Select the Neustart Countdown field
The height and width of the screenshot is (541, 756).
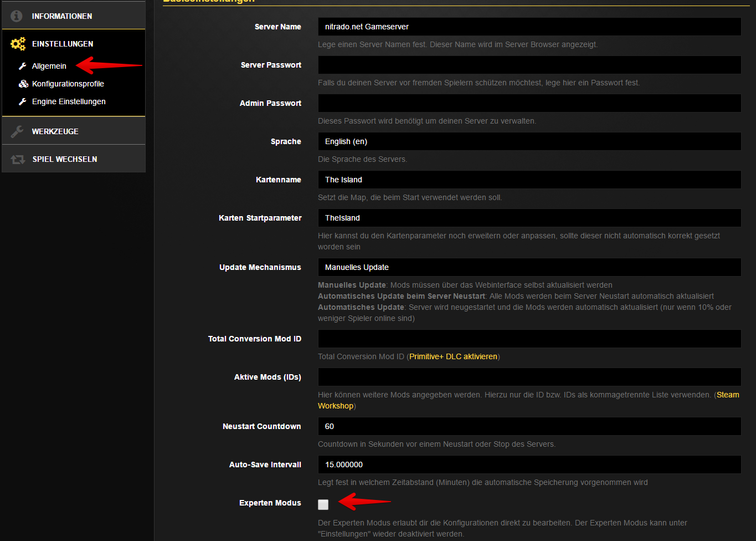pos(529,426)
